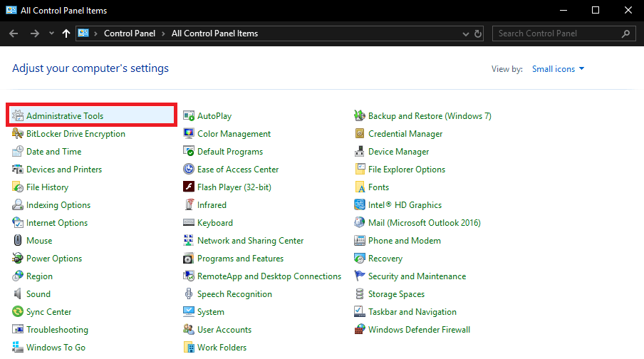Click the Search Control Panel field
Viewport: 644px width, 359px height.
pos(556,33)
